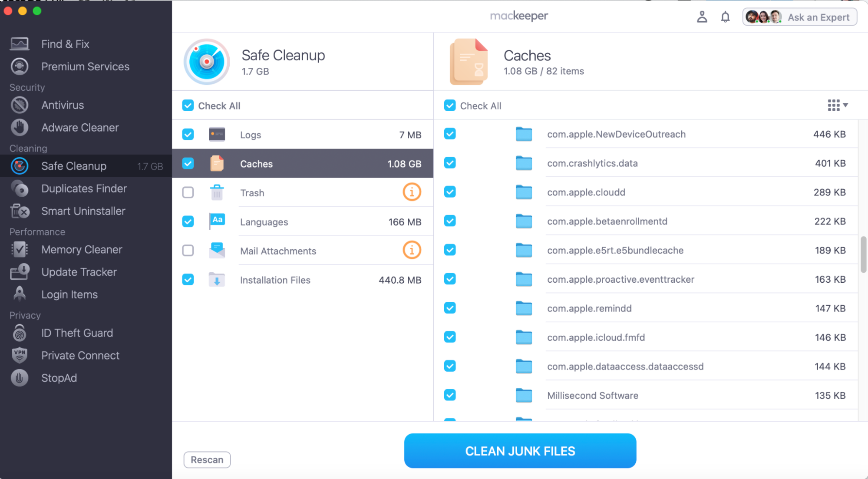Click the Adware Cleaner hand icon
868x479 pixels.
point(20,128)
